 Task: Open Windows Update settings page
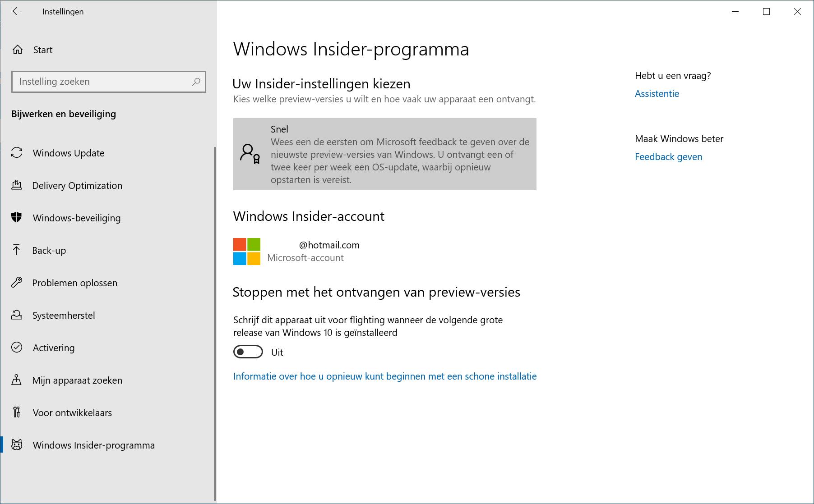pos(107,153)
